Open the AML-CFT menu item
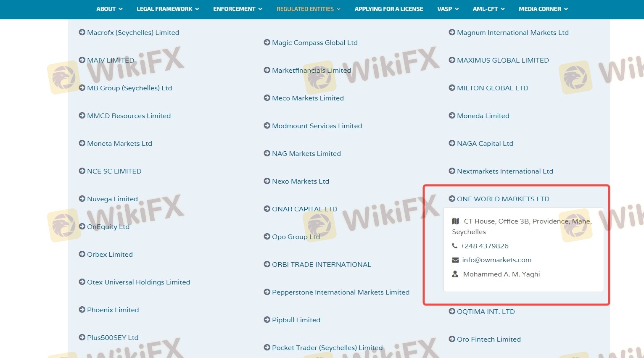The image size is (644, 358). click(x=488, y=9)
